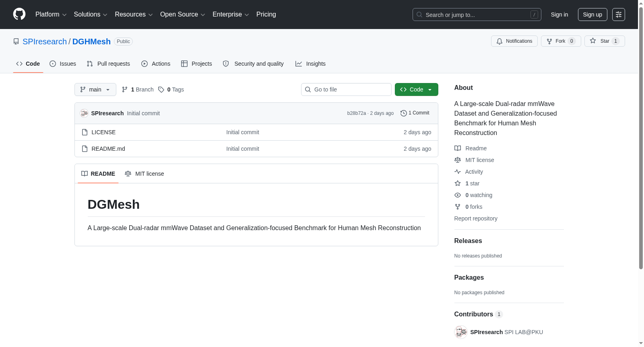
Task: Click the scales icon beside MIT license in About
Action: 458,160
